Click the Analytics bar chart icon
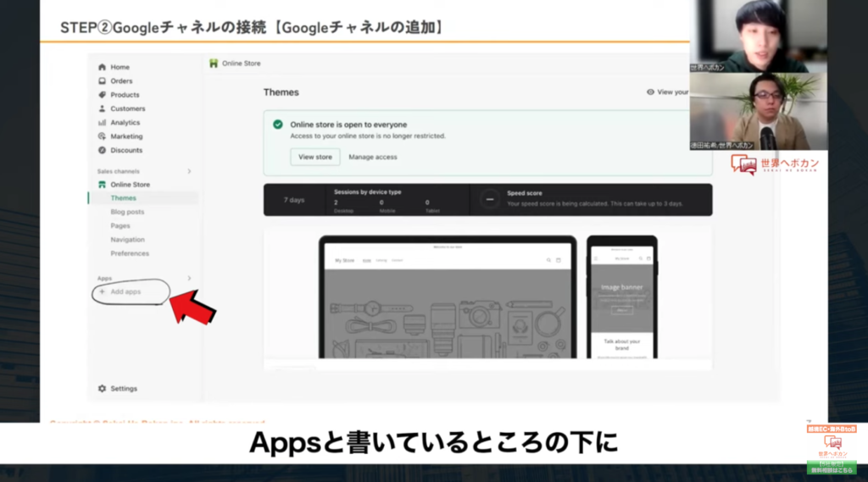 coord(102,122)
